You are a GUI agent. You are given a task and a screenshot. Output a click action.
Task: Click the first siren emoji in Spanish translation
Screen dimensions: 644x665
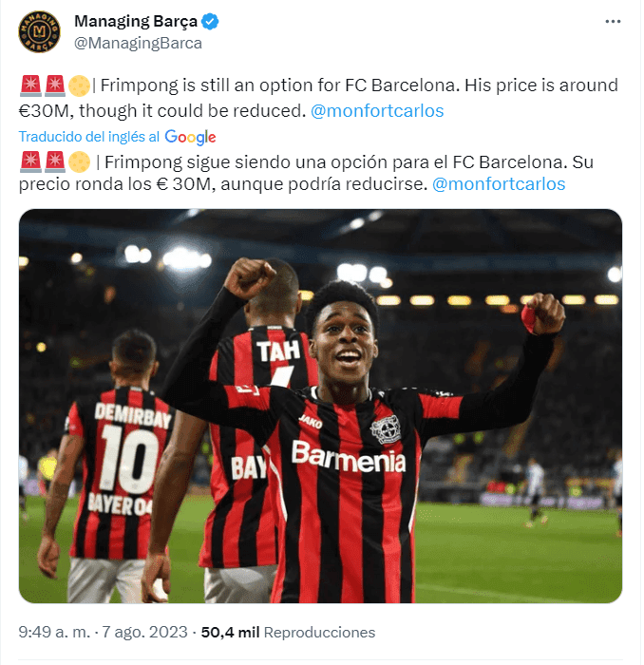pyautogui.click(x=30, y=162)
